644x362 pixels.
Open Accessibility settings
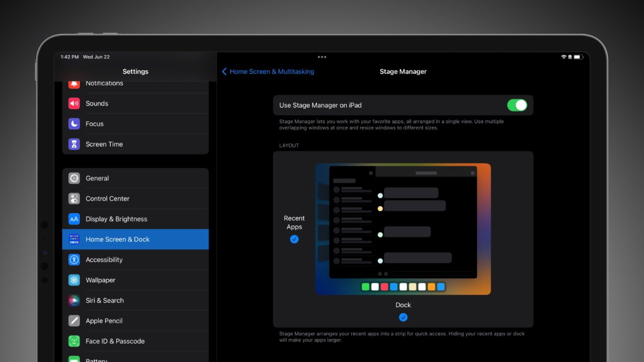[135, 260]
